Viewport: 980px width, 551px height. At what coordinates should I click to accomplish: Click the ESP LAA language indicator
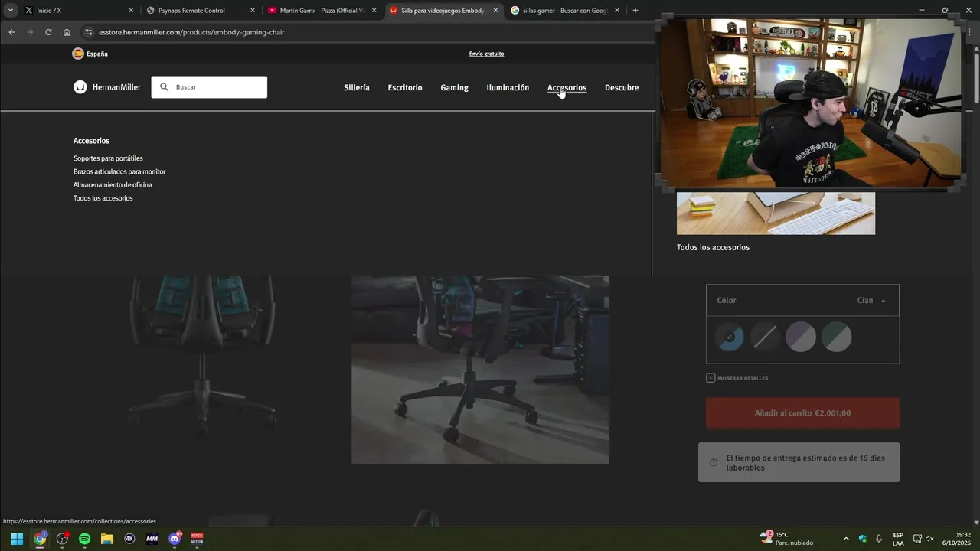click(x=898, y=539)
